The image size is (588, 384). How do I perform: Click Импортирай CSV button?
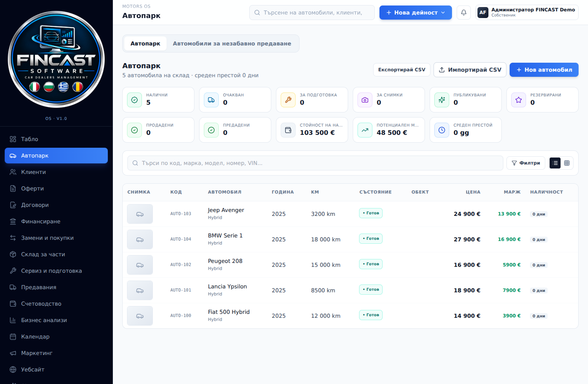470,70
